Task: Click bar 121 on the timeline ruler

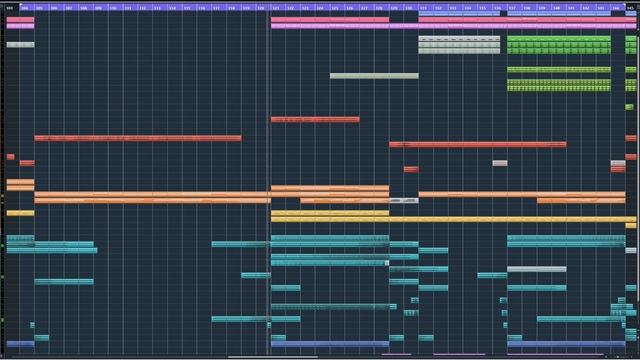Action: coord(276,8)
